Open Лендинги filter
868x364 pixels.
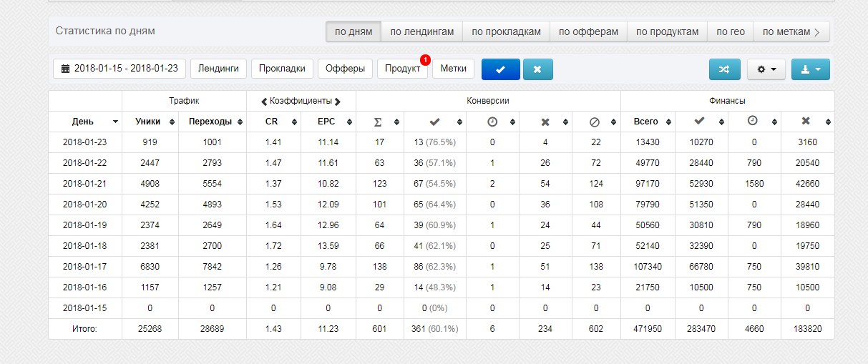(x=218, y=69)
